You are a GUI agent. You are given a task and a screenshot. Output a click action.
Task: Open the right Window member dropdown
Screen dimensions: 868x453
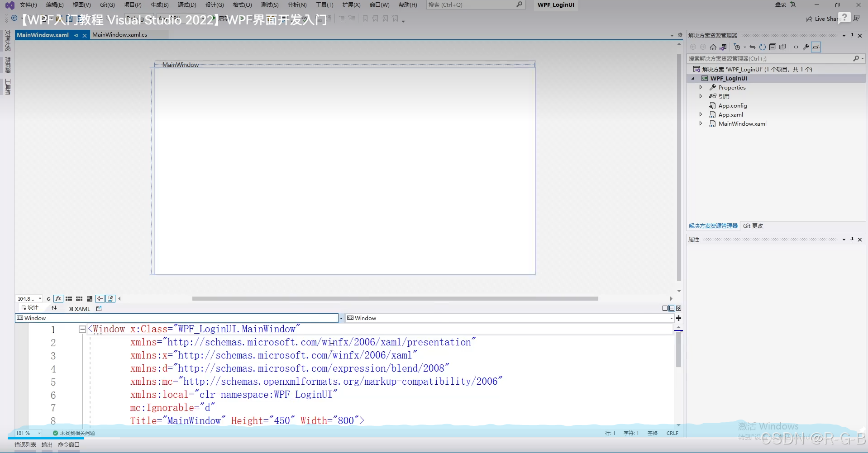[671, 318]
